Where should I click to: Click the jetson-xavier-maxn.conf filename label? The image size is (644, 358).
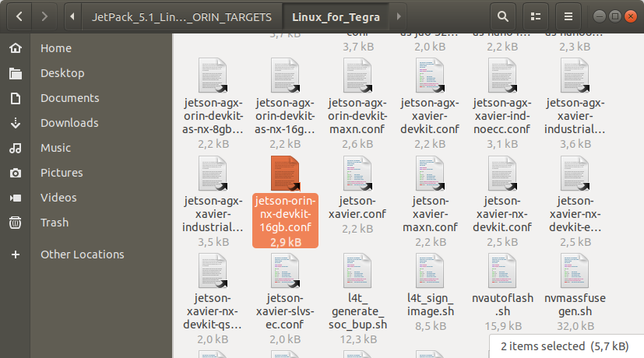click(430, 214)
